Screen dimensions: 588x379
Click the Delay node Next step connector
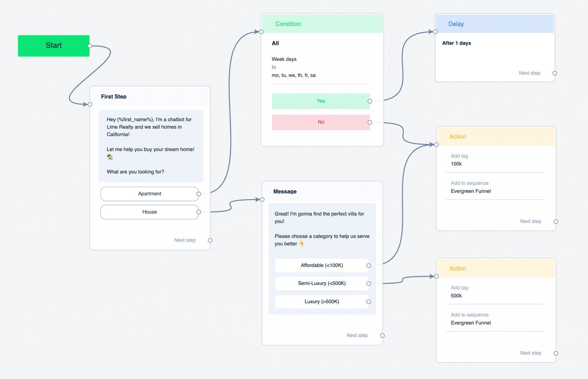[555, 74]
